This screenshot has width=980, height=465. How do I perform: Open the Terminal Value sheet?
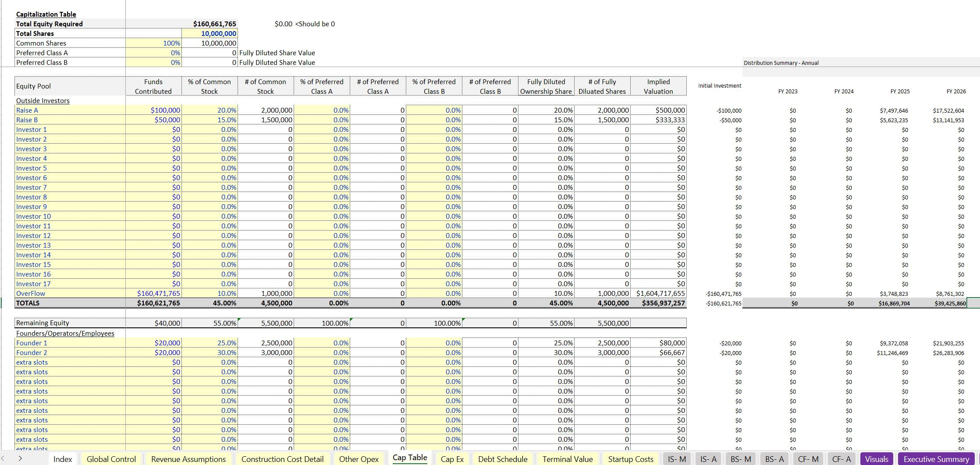click(x=567, y=459)
